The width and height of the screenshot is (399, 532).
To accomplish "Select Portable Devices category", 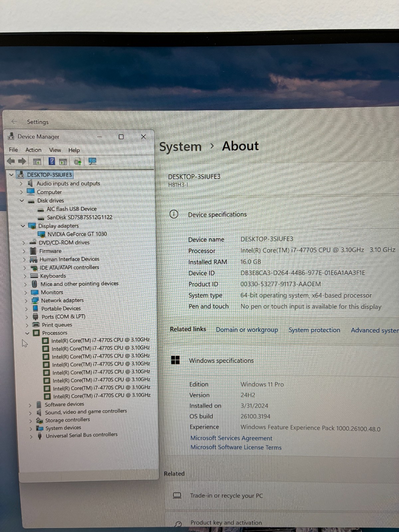I will (x=61, y=309).
